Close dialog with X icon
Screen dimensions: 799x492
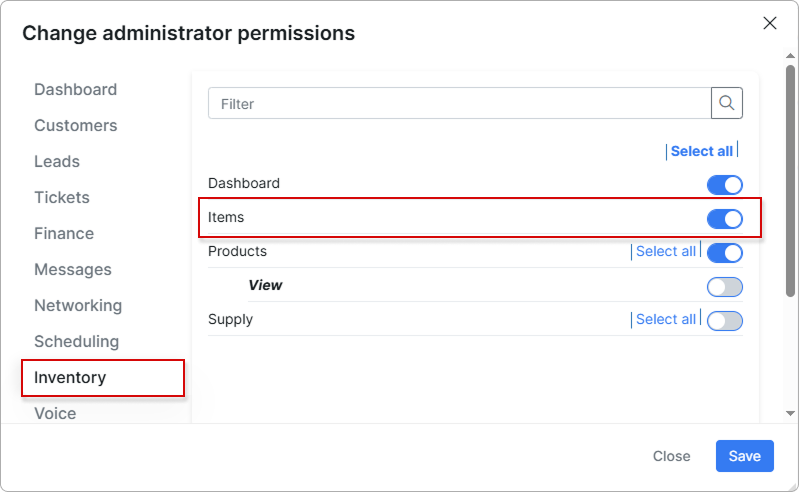tap(769, 23)
